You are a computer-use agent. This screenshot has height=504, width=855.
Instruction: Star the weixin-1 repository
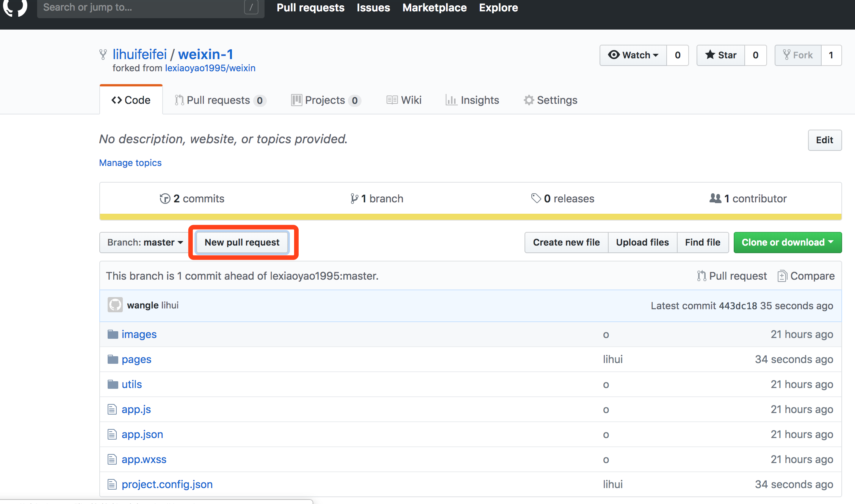(721, 55)
